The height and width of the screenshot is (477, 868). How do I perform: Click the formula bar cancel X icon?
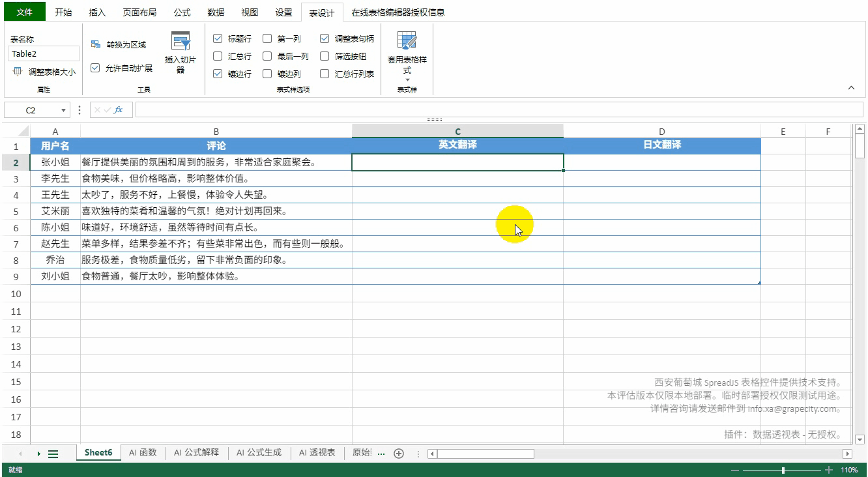[98, 110]
